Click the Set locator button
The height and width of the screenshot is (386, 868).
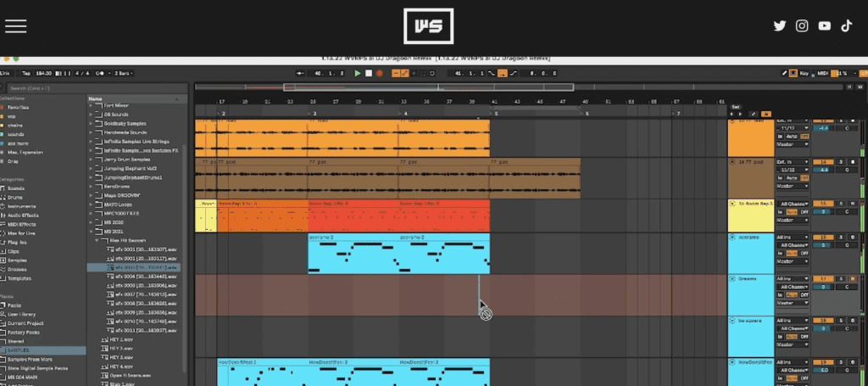[x=736, y=107]
